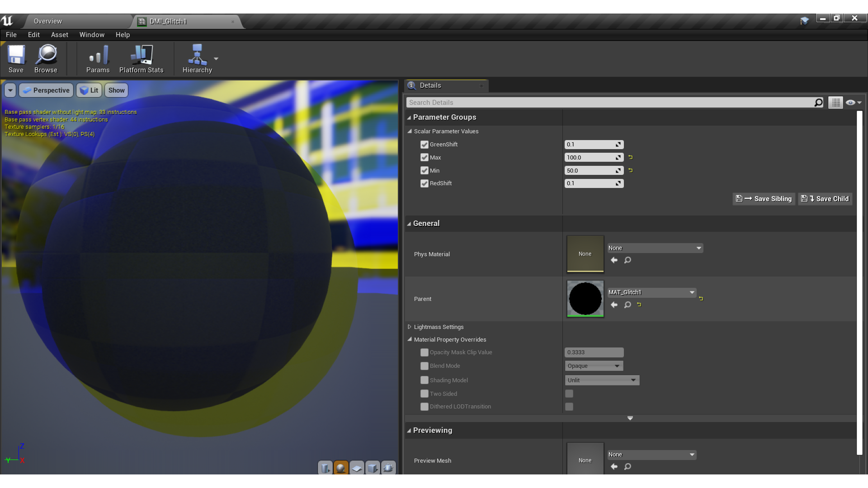The image size is (868, 488).
Task: Toggle Lit shading mode
Action: coord(90,90)
